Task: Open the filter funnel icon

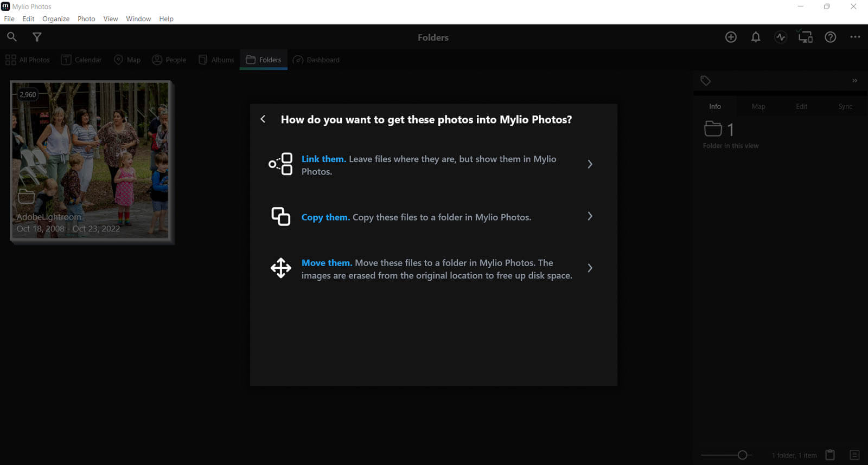Action: click(x=37, y=37)
